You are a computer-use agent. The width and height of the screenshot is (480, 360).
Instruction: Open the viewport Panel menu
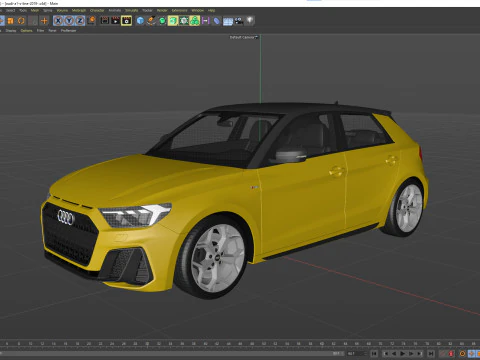[52, 31]
